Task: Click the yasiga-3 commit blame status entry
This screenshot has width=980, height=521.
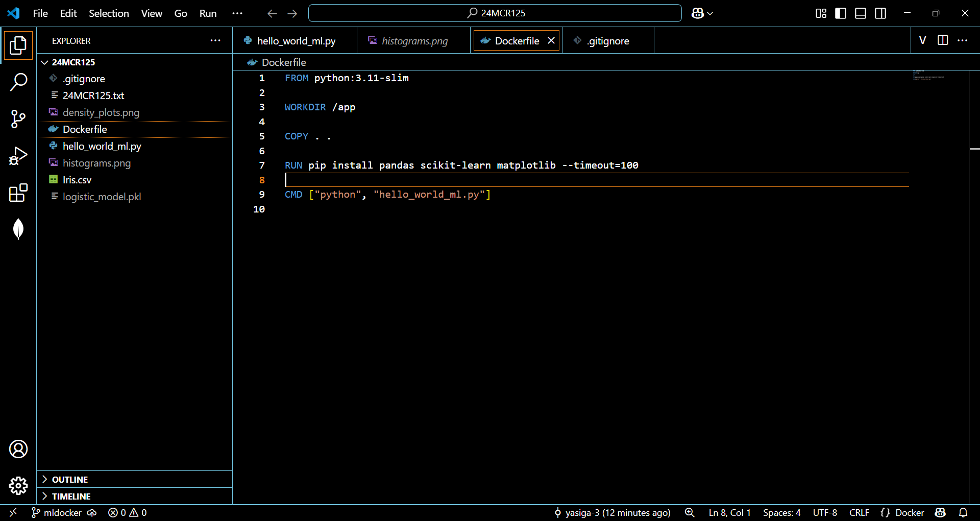Action: 612,512
